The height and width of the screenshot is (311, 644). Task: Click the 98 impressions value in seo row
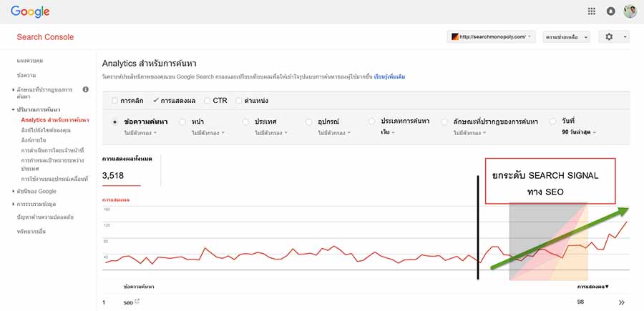point(581,302)
